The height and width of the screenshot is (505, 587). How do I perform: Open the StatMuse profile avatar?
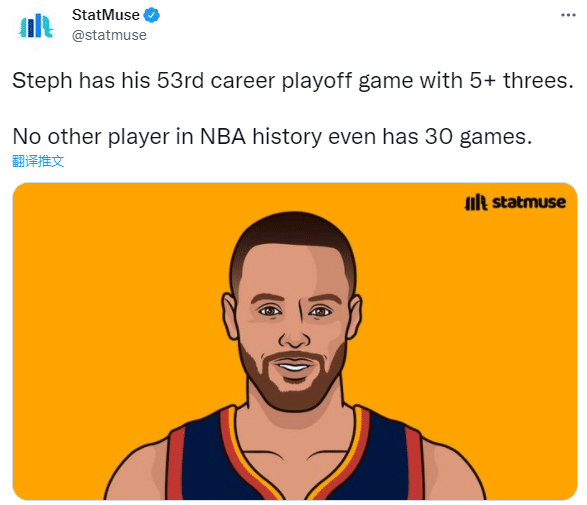tap(36, 26)
